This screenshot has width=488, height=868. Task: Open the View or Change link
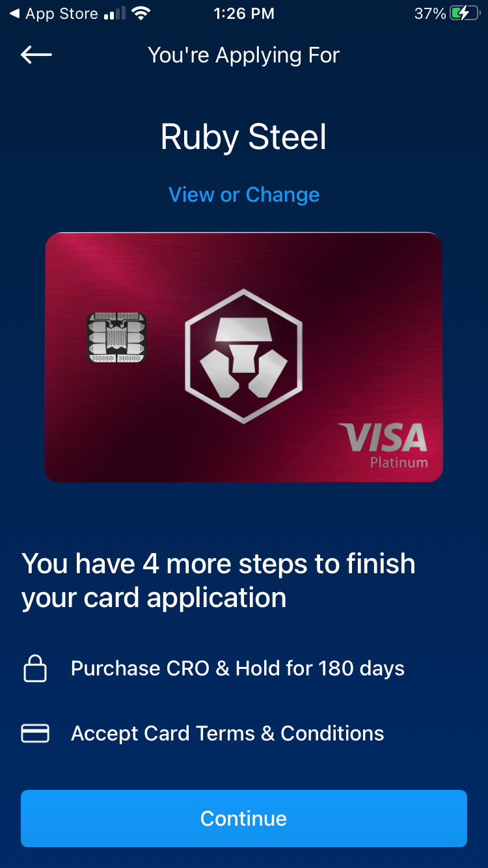click(x=244, y=195)
